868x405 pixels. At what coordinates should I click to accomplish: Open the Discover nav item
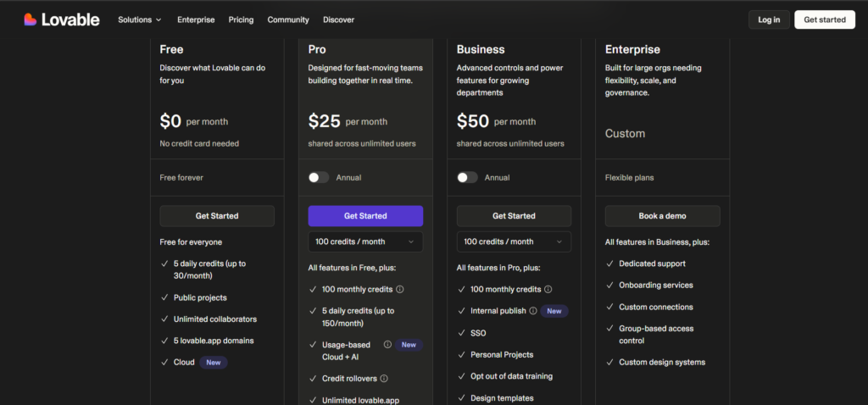pos(338,19)
